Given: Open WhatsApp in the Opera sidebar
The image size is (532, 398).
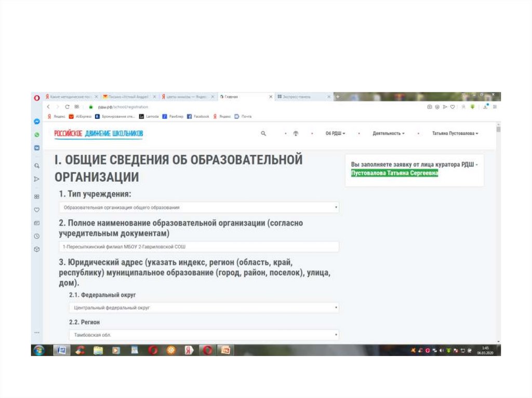Looking at the screenshot, I should (37, 134).
